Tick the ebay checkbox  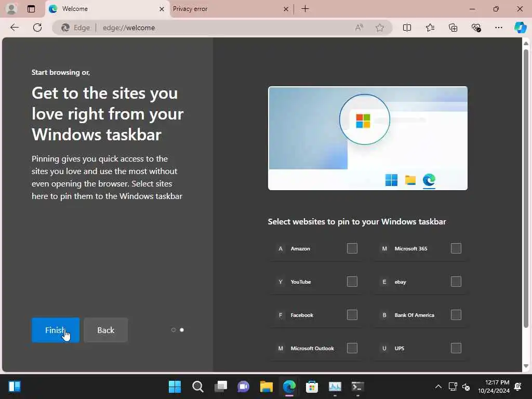tap(456, 282)
